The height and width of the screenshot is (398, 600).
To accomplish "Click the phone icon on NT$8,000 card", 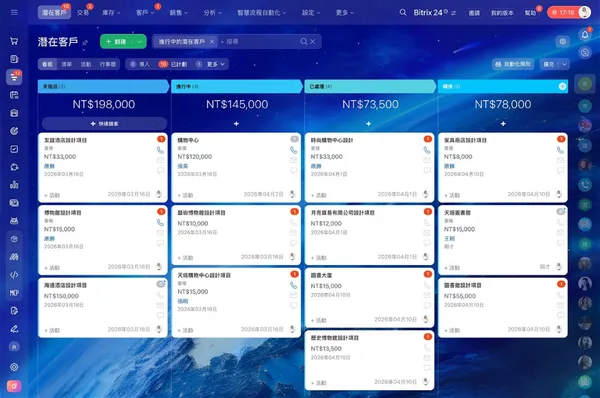I will tap(560, 150).
